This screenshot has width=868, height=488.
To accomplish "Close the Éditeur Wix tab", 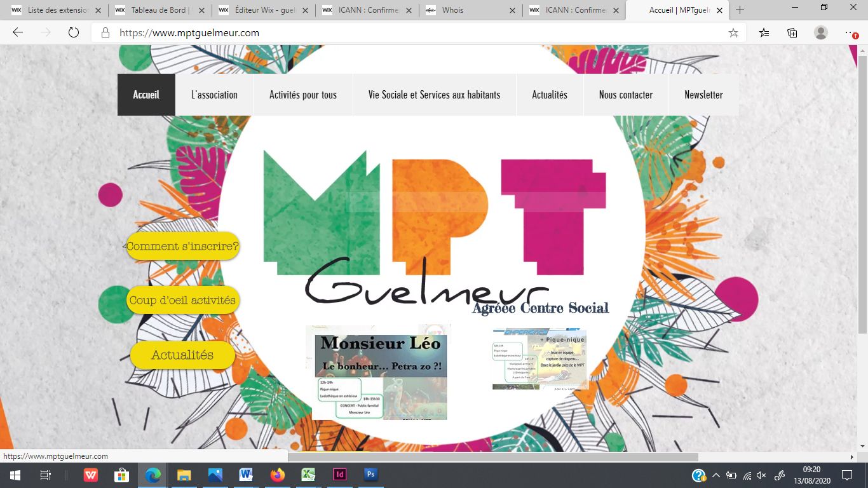I will pyautogui.click(x=304, y=10).
